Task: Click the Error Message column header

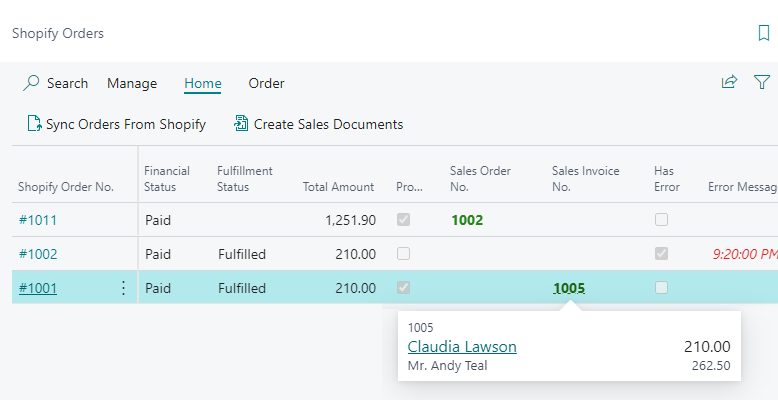Action: click(x=743, y=187)
